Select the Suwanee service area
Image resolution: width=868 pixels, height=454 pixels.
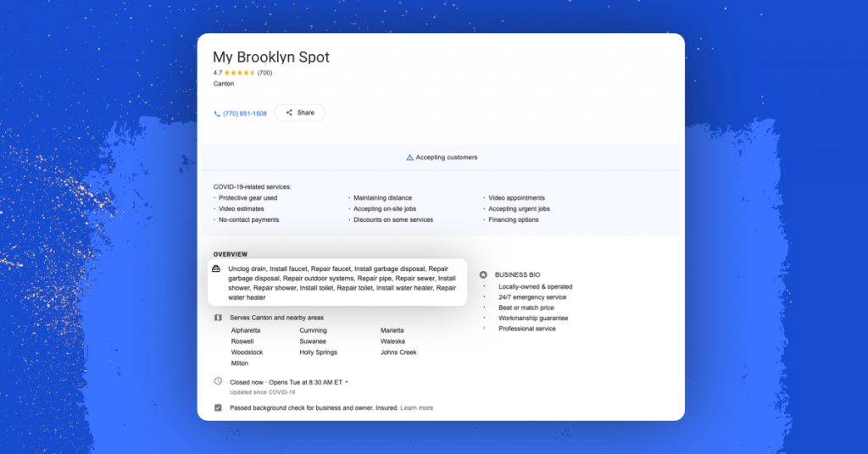(x=313, y=341)
